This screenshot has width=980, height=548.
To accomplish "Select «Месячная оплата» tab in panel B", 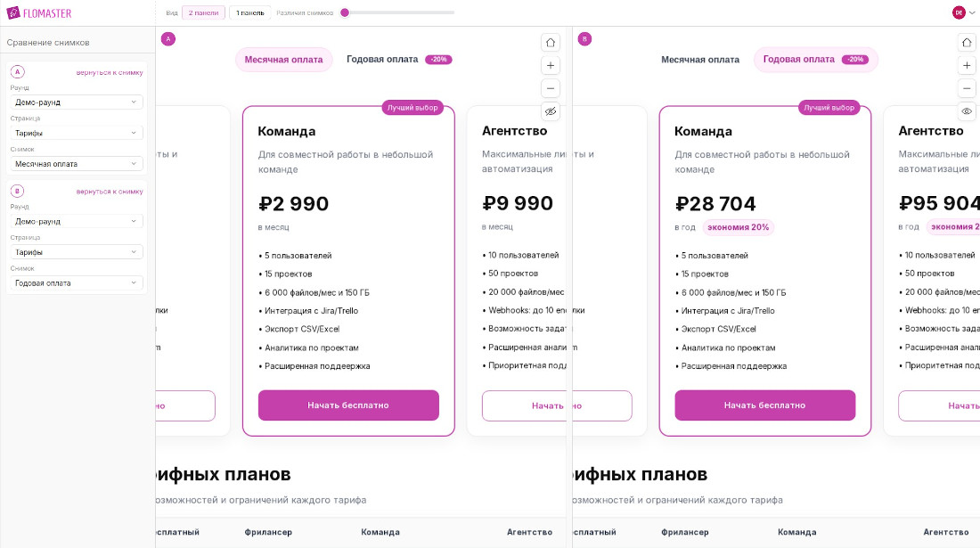I will point(700,60).
